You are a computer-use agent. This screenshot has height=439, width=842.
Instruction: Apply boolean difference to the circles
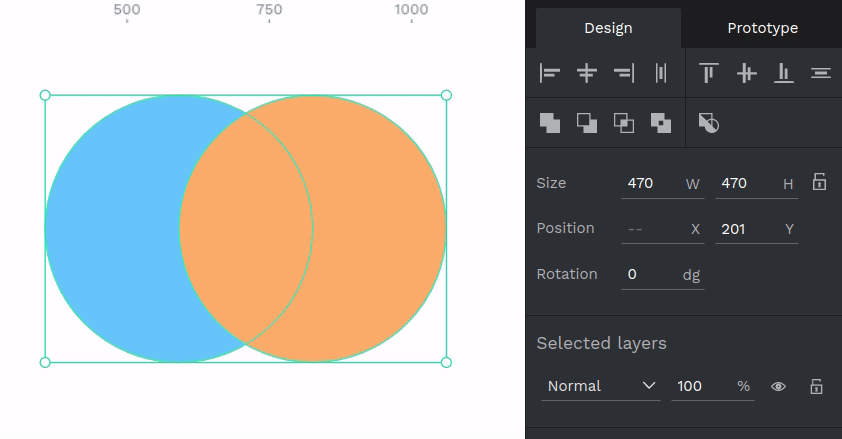point(587,123)
